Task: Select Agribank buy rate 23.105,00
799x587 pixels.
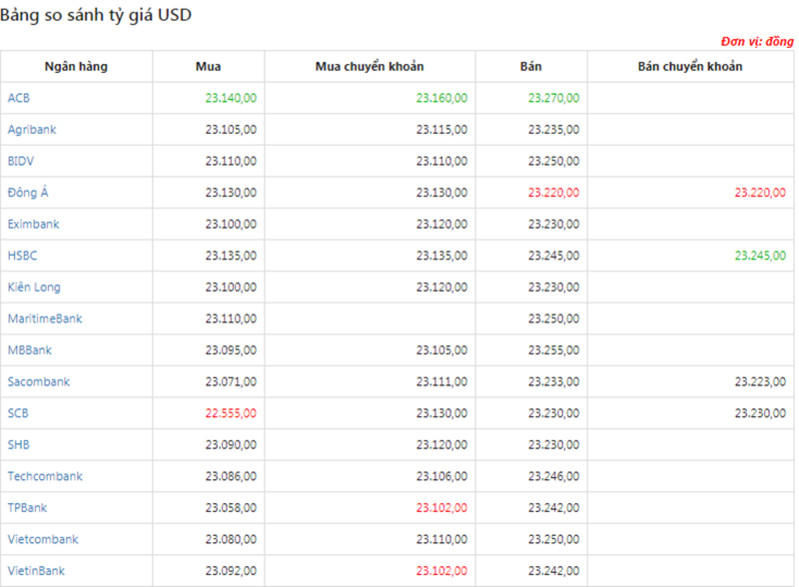Action: click(231, 129)
